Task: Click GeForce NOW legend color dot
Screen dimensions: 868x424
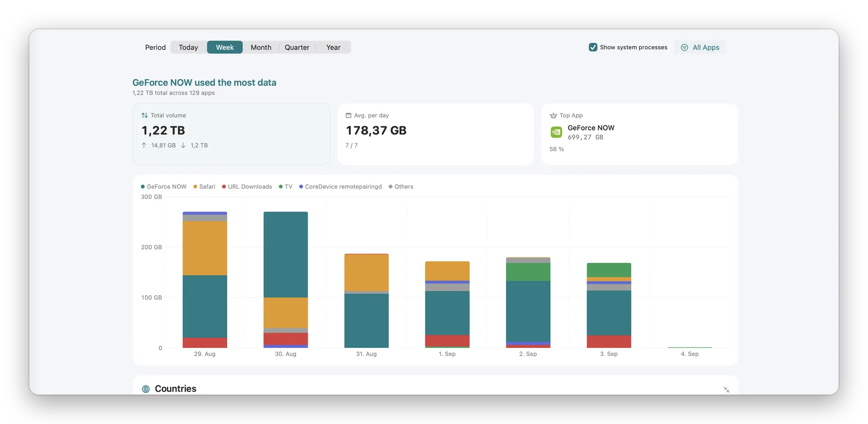Action: pos(143,187)
